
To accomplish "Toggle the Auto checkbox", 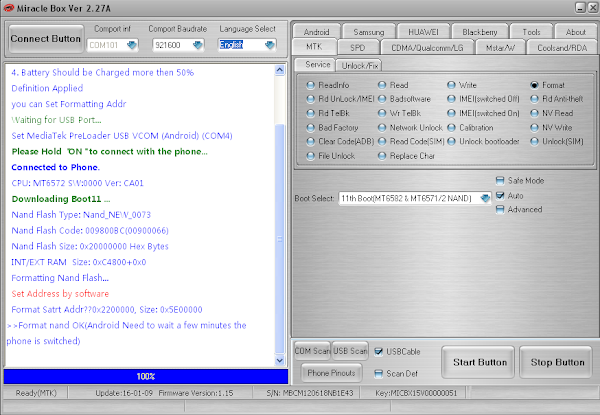I will point(500,195).
